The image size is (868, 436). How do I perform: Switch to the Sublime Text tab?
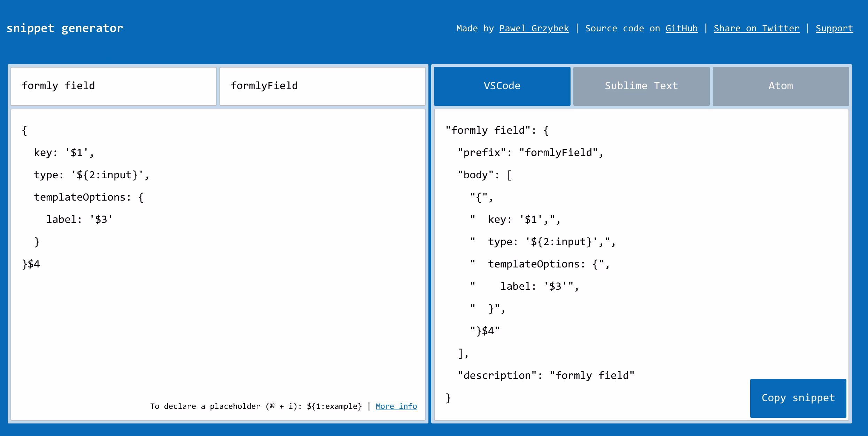[641, 86]
